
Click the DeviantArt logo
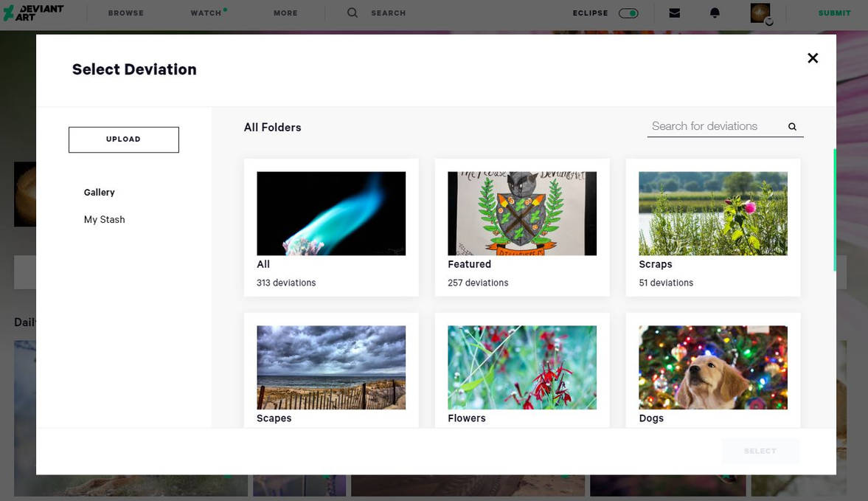coord(33,13)
